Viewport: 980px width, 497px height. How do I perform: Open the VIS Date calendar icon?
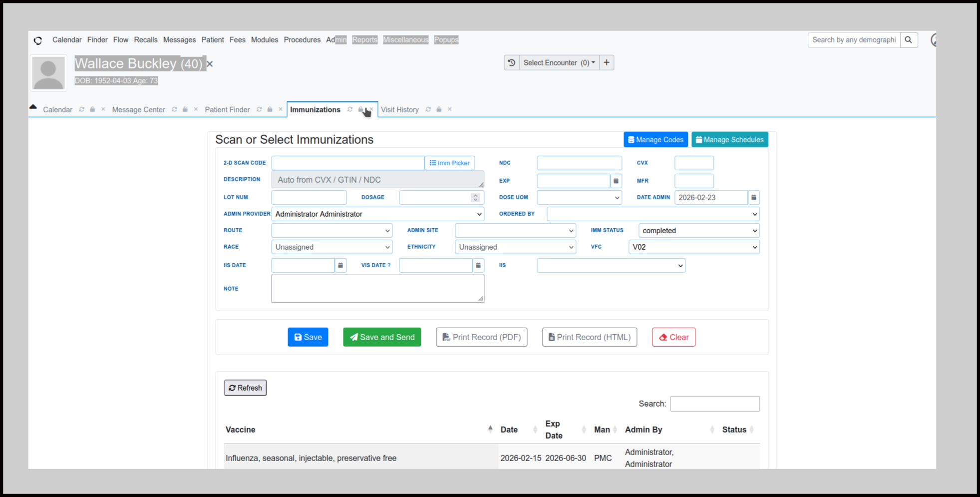[478, 265]
